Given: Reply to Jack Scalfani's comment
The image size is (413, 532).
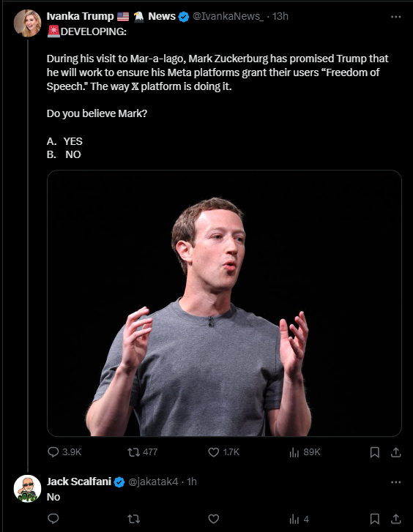Looking at the screenshot, I should 53,519.
